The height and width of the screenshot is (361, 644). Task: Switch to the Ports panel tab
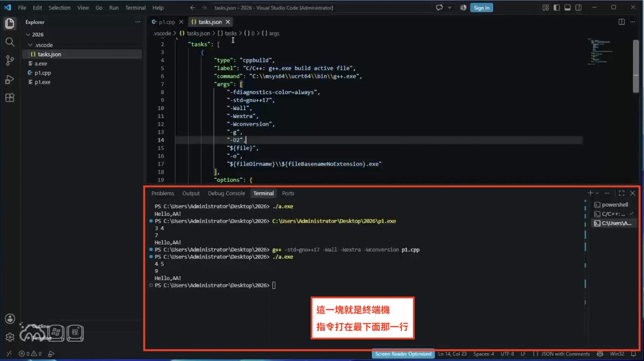coord(288,194)
